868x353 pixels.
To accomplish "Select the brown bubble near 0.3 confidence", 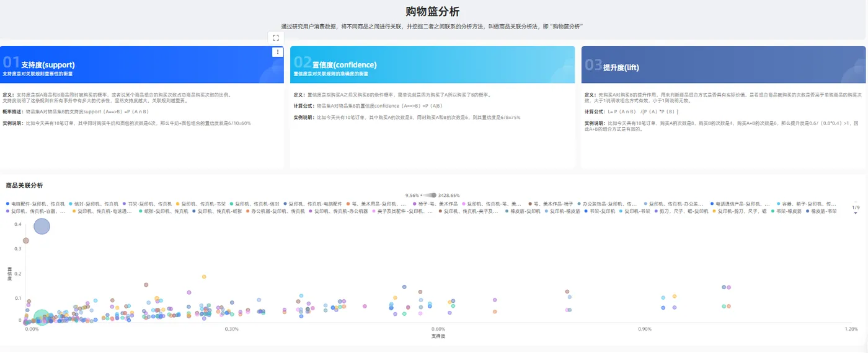I will coord(26,240).
